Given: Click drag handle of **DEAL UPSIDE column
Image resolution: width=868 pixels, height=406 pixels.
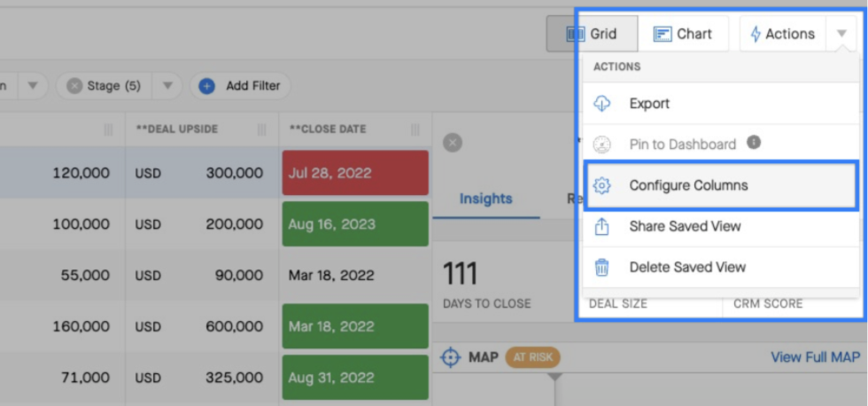Looking at the screenshot, I should [x=262, y=129].
